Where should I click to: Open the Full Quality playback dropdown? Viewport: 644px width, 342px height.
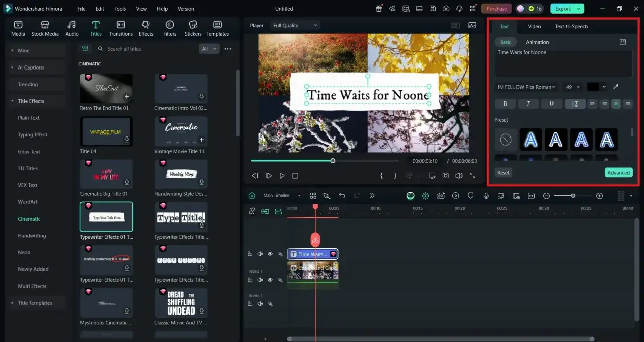click(x=294, y=25)
